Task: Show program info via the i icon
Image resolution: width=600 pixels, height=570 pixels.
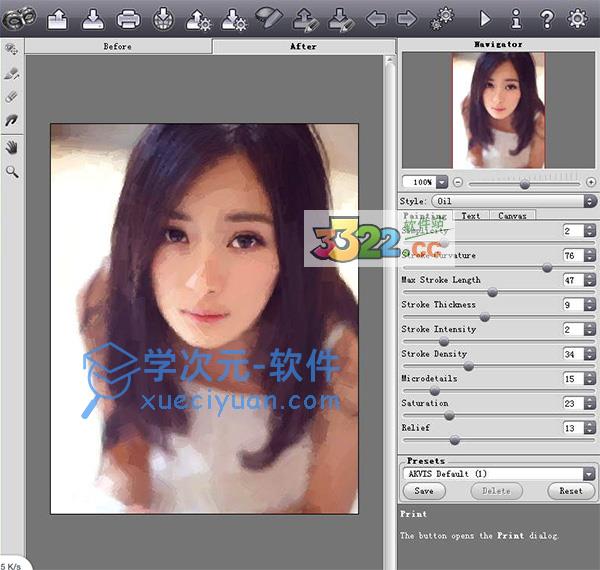Action: pyautogui.click(x=516, y=19)
